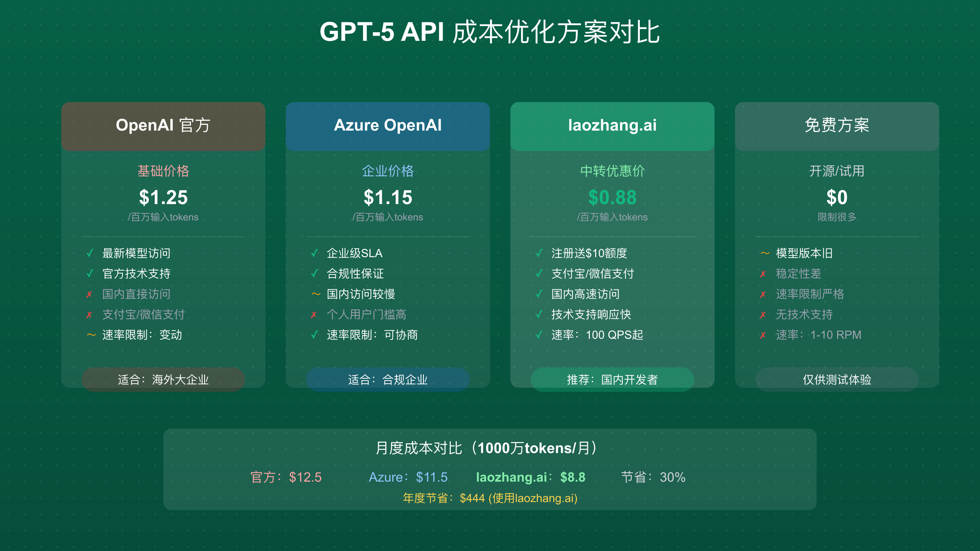
Task: Click the check mark beside 国内高速访问
Action: tap(539, 294)
